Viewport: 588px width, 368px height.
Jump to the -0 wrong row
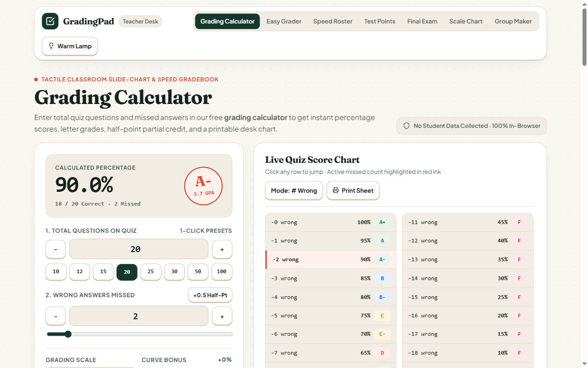pos(331,222)
